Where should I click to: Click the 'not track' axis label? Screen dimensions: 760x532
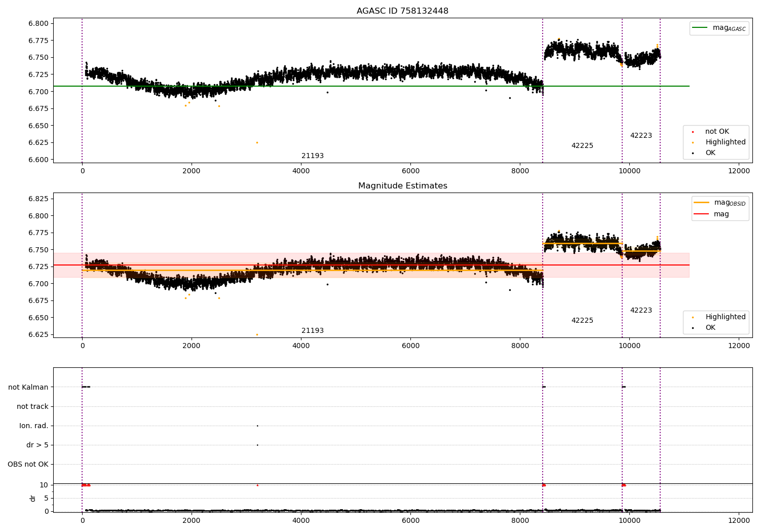tap(32, 406)
